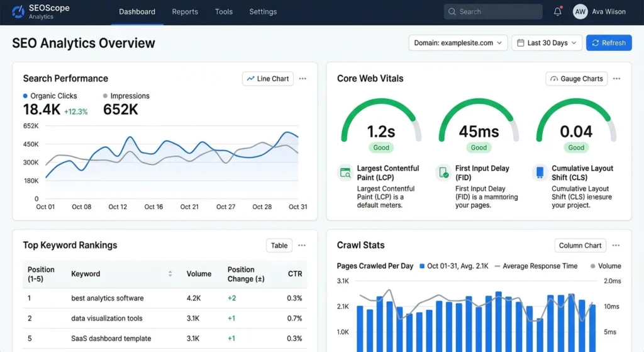This screenshot has height=352, width=644.
Task: Click the +2 position change value
Action: (231, 298)
